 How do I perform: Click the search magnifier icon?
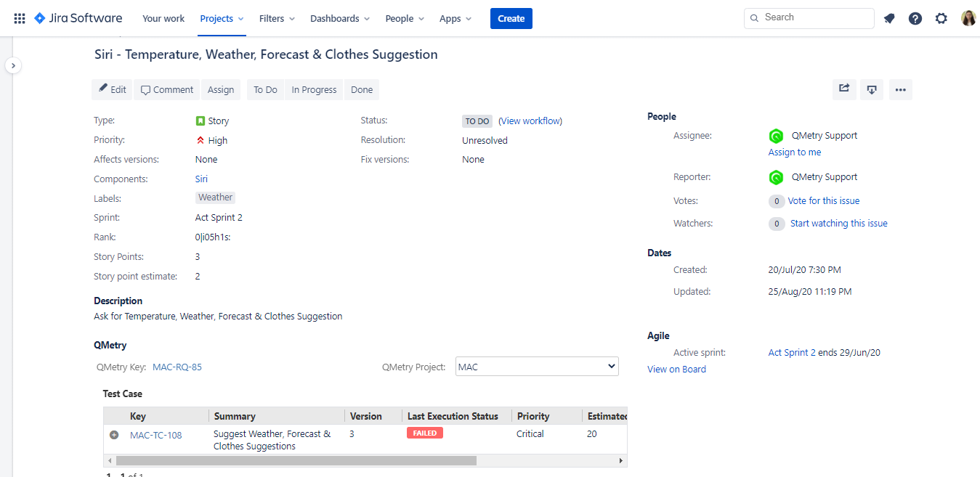coord(755,17)
